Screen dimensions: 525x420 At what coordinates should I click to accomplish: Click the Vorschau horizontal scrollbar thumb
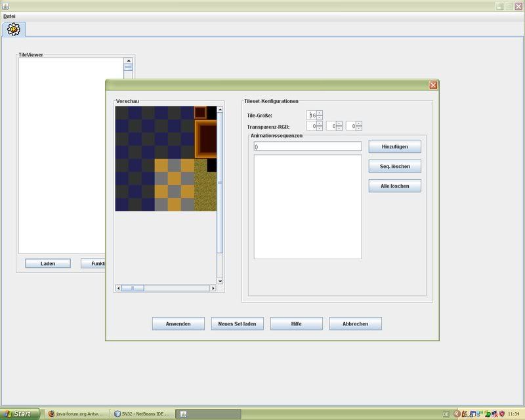click(x=133, y=288)
